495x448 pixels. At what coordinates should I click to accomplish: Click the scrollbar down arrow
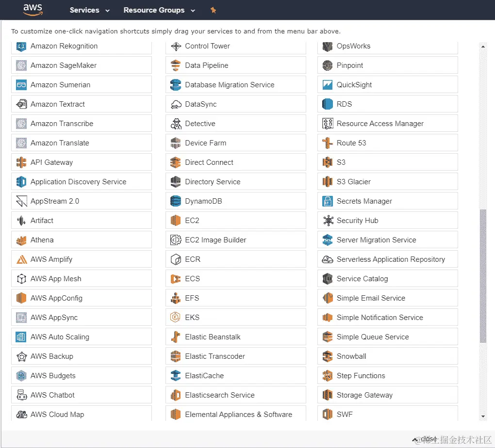(x=483, y=416)
